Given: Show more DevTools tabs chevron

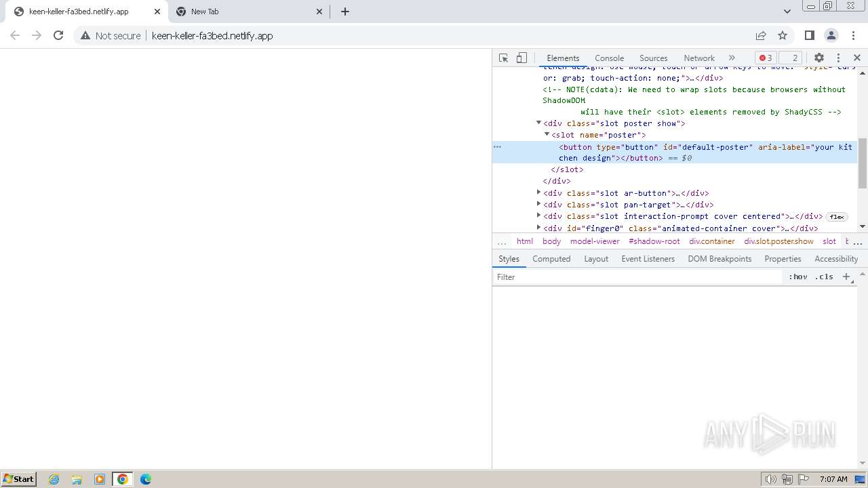Looking at the screenshot, I should tap(732, 58).
